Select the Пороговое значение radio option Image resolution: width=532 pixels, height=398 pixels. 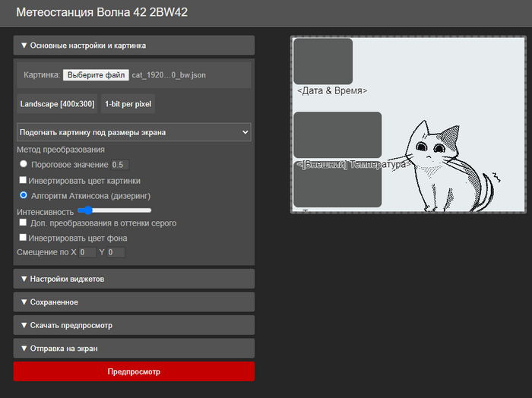point(24,164)
